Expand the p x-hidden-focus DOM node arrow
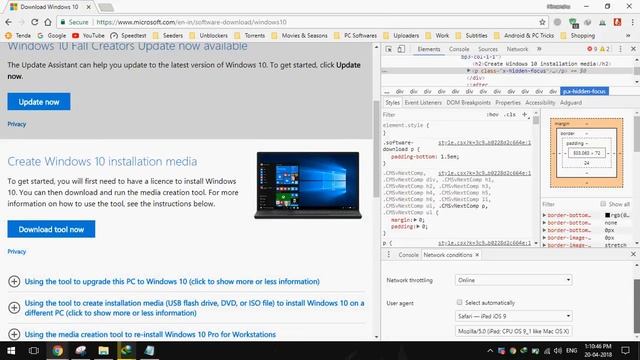 click(x=469, y=71)
